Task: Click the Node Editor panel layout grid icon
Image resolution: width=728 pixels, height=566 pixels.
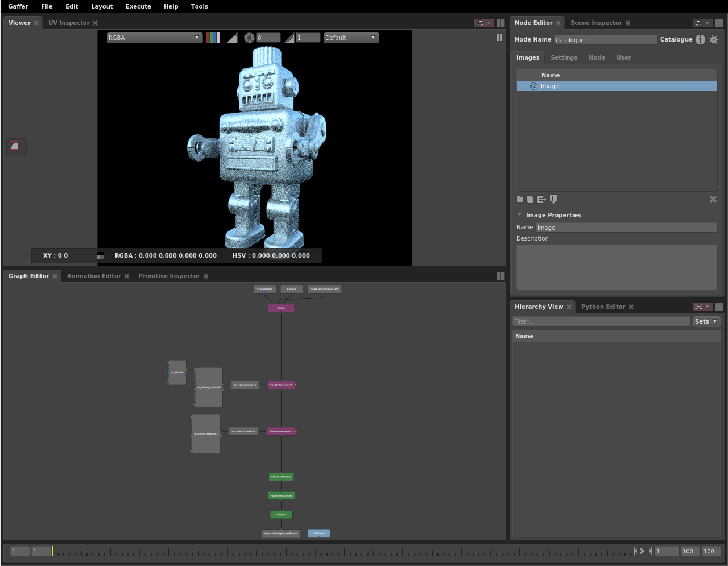Action: pyautogui.click(x=719, y=23)
